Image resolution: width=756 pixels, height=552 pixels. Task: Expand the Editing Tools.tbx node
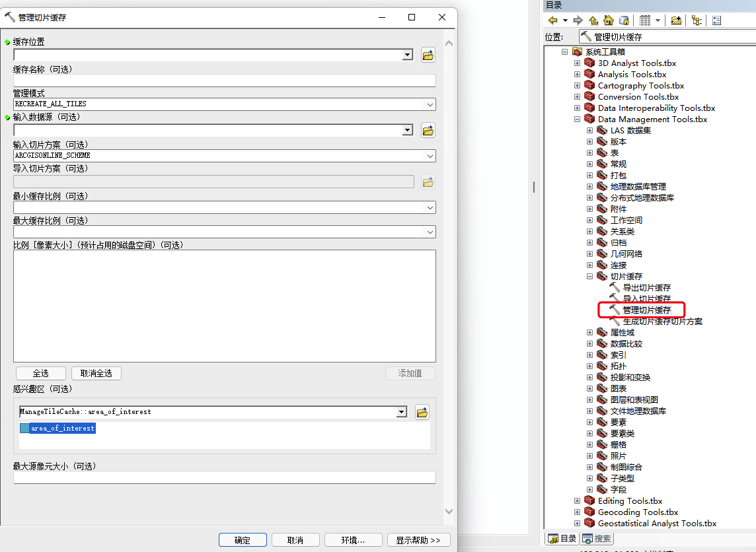point(577,501)
